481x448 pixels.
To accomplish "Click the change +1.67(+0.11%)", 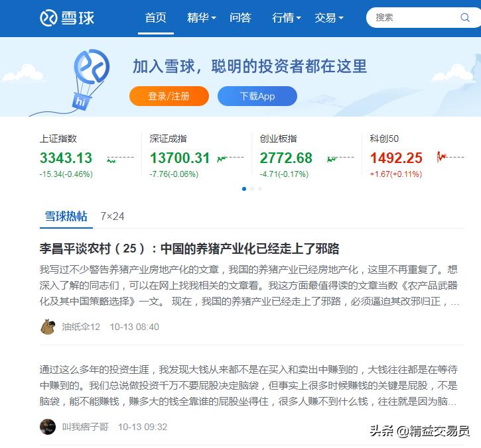I will click(396, 174).
